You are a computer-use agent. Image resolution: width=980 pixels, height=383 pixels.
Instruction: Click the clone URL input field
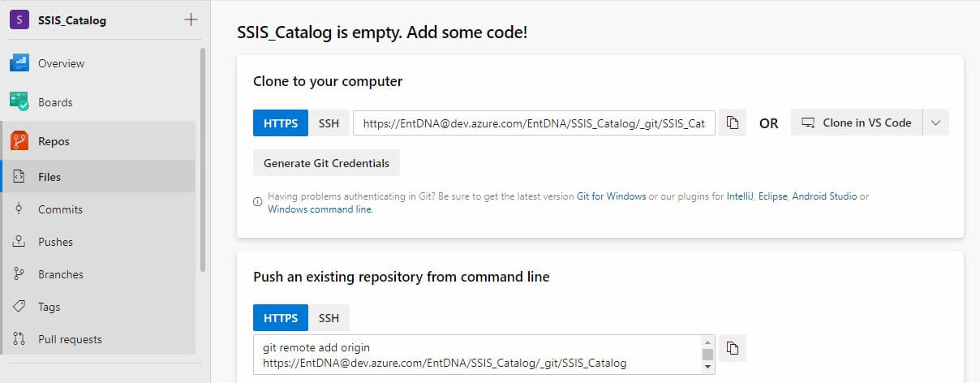[x=534, y=123]
